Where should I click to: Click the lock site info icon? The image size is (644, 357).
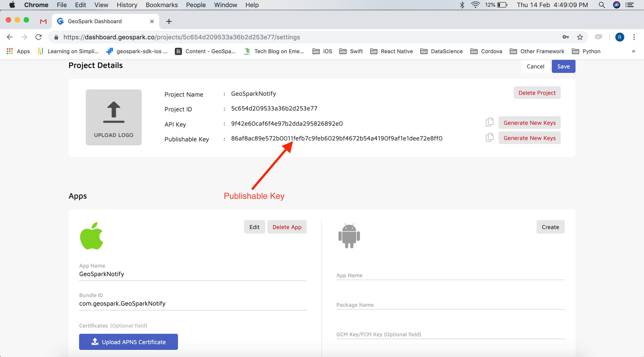(56, 37)
